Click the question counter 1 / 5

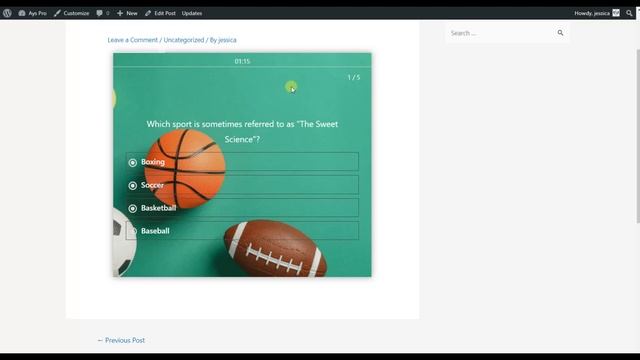(x=354, y=77)
